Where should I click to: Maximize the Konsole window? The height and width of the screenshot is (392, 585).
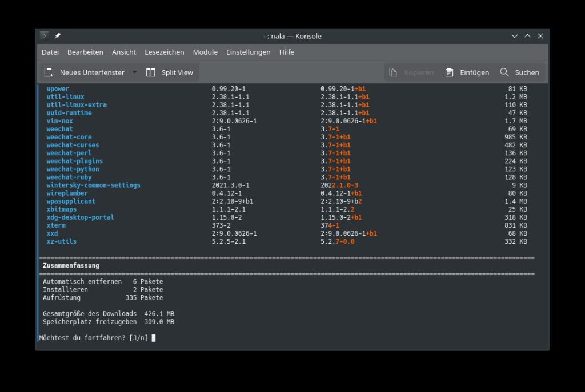point(527,36)
